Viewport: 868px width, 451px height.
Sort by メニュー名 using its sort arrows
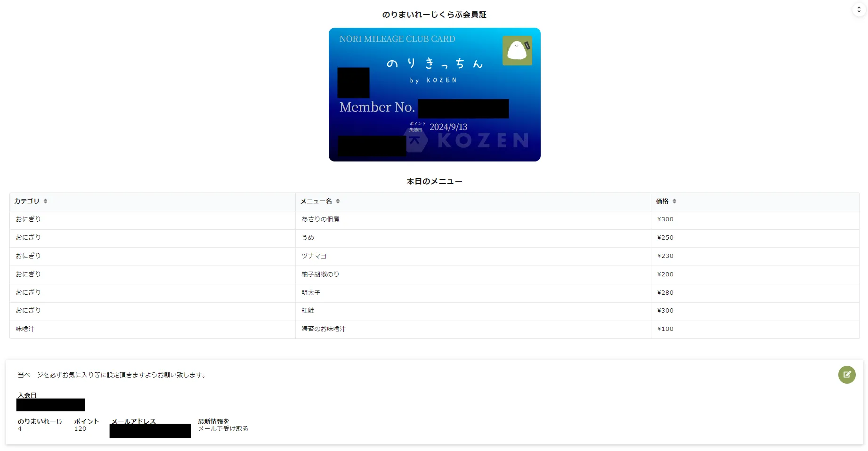click(338, 201)
